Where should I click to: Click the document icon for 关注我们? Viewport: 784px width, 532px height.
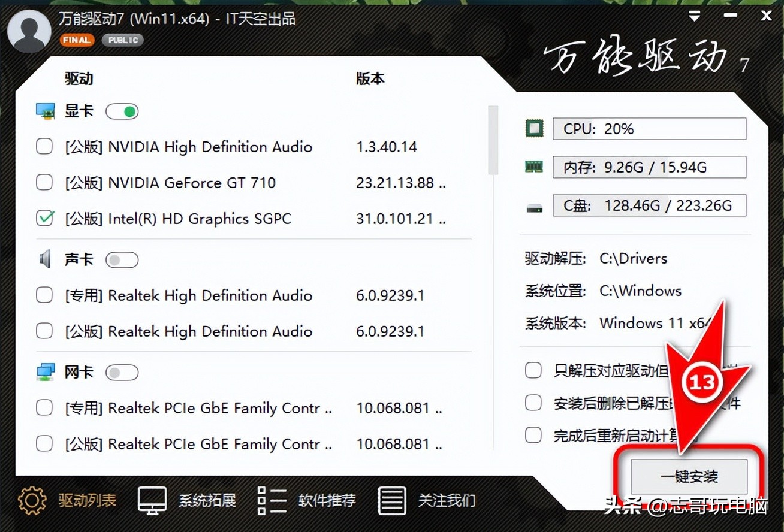pos(392,501)
